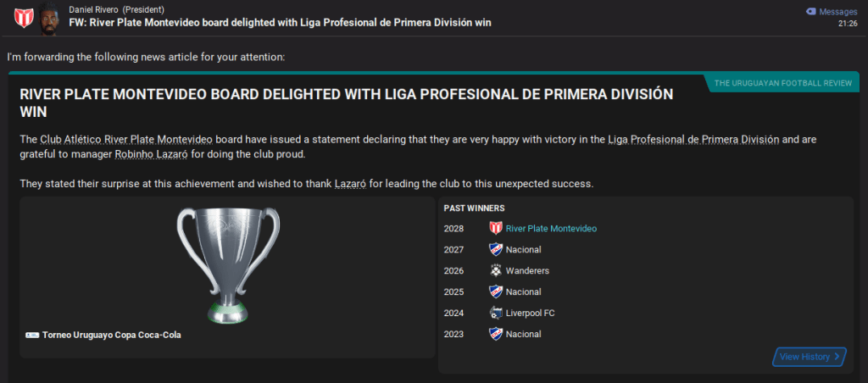Click River Plate Montevideo badge in 2028 row

pyautogui.click(x=496, y=229)
